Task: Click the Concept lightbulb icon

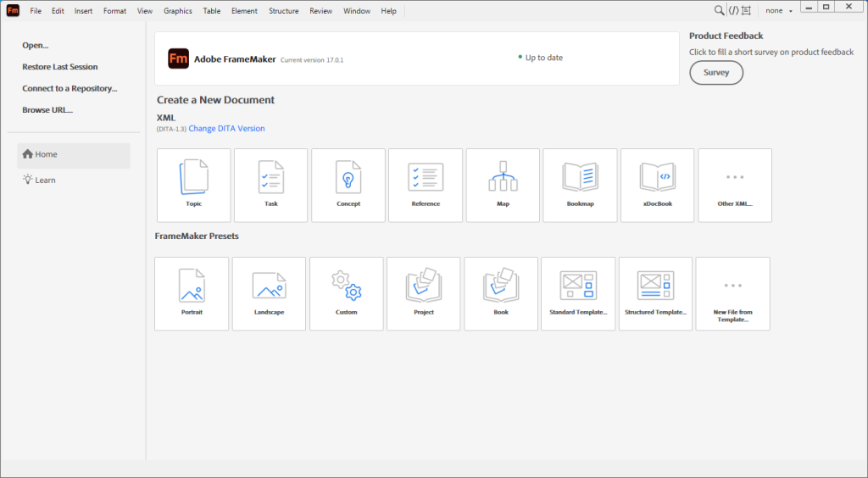Action: tap(348, 180)
